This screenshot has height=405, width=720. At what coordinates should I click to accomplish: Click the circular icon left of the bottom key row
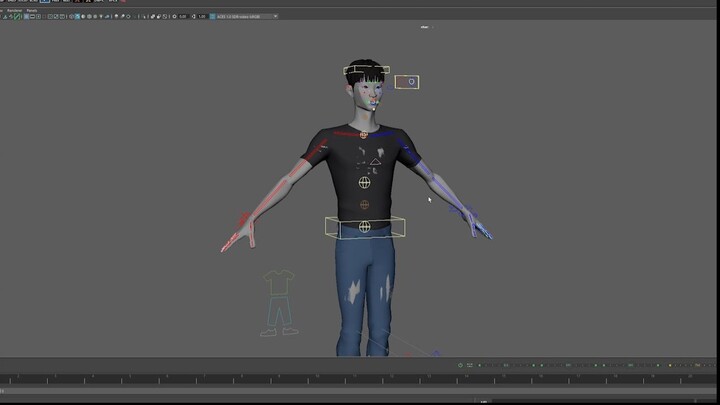pyautogui.click(x=461, y=365)
